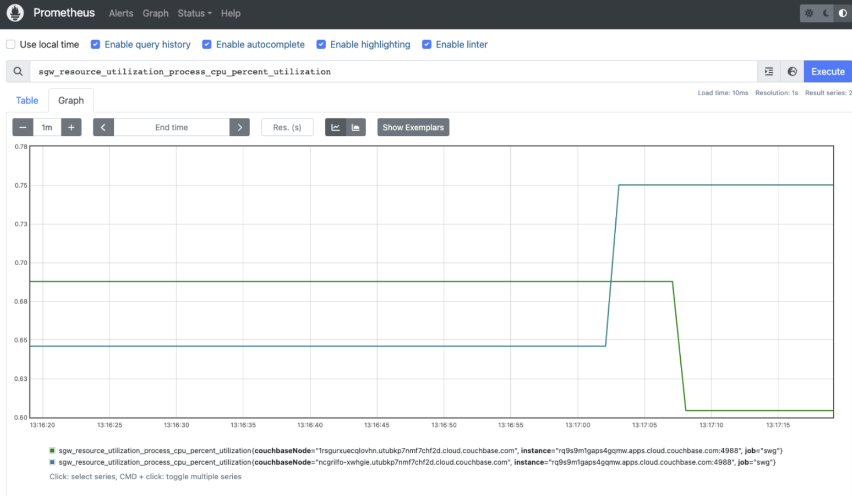Enable the Use local time checkbox

(10, 44)
